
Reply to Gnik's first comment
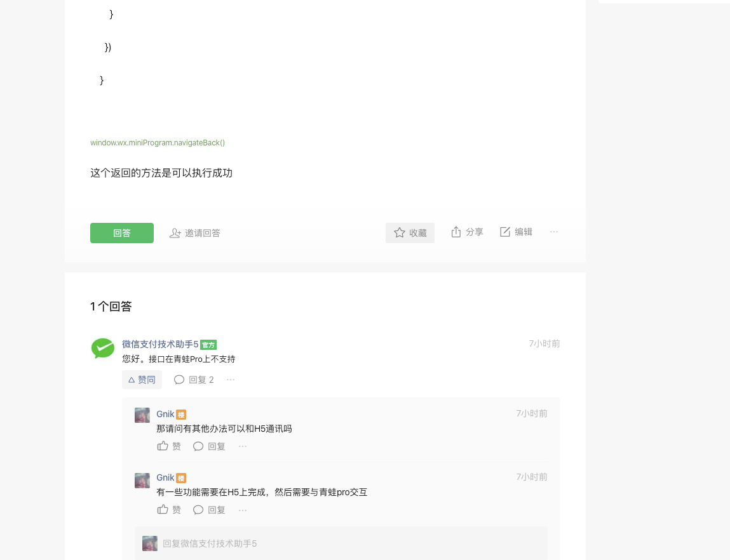[x=209, y=446]
